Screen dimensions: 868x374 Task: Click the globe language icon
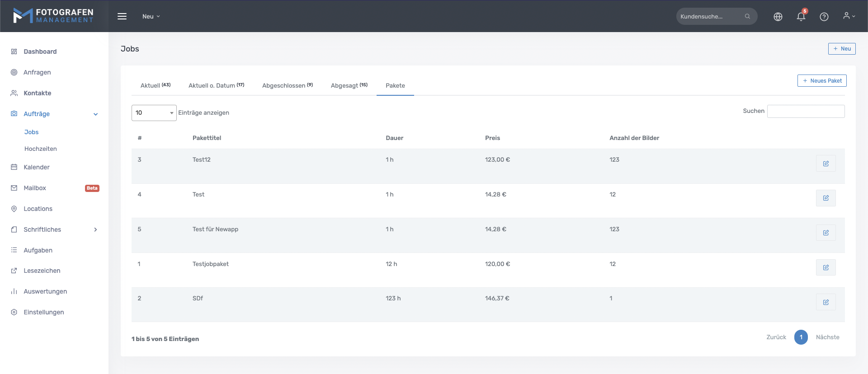[778, 17]
